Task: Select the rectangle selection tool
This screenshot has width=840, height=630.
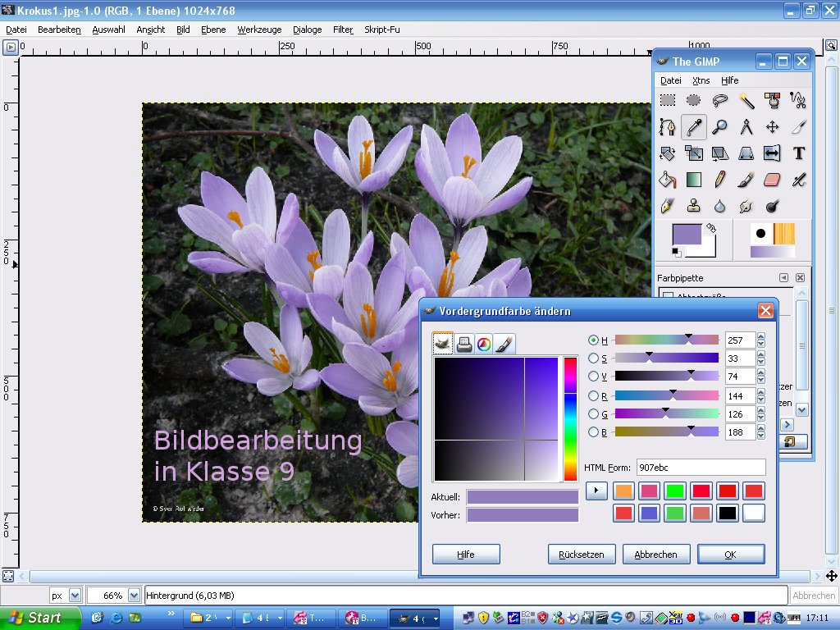Action: point(667,99)
